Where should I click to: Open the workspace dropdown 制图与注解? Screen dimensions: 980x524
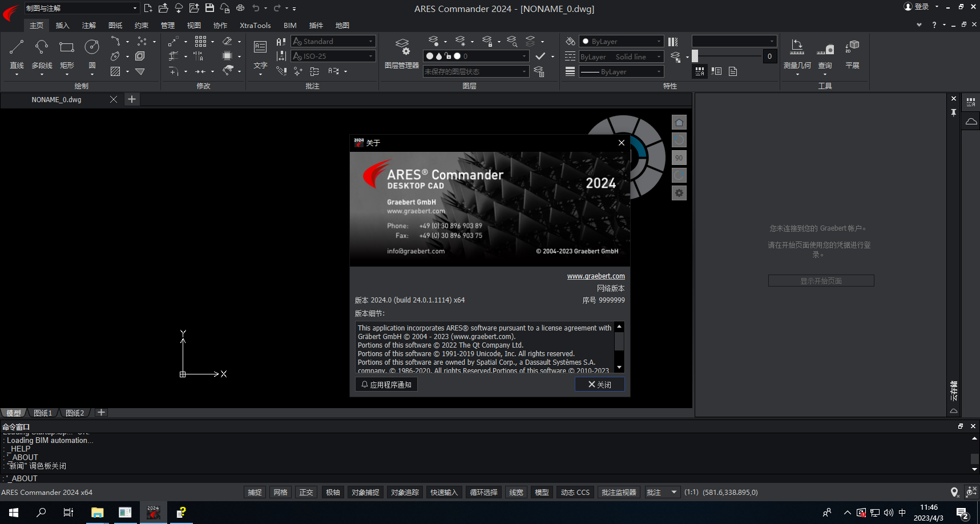click(82, 8)
